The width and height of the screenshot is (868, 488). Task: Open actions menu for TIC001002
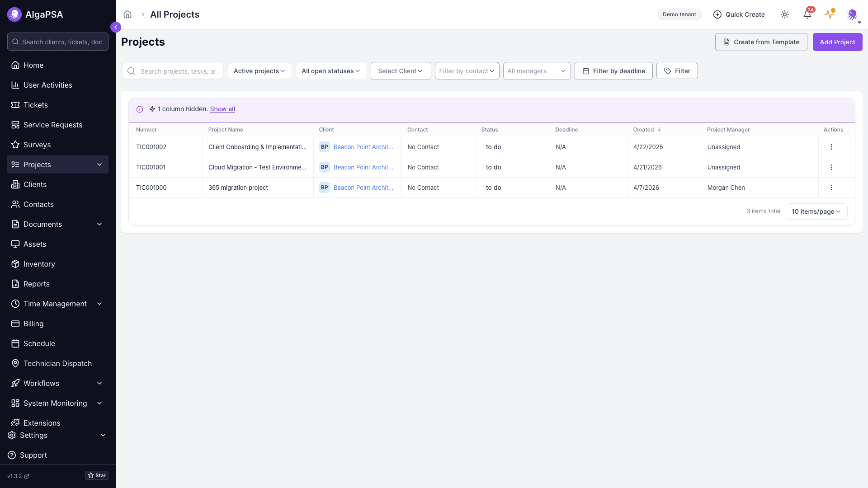coord(831,147)
